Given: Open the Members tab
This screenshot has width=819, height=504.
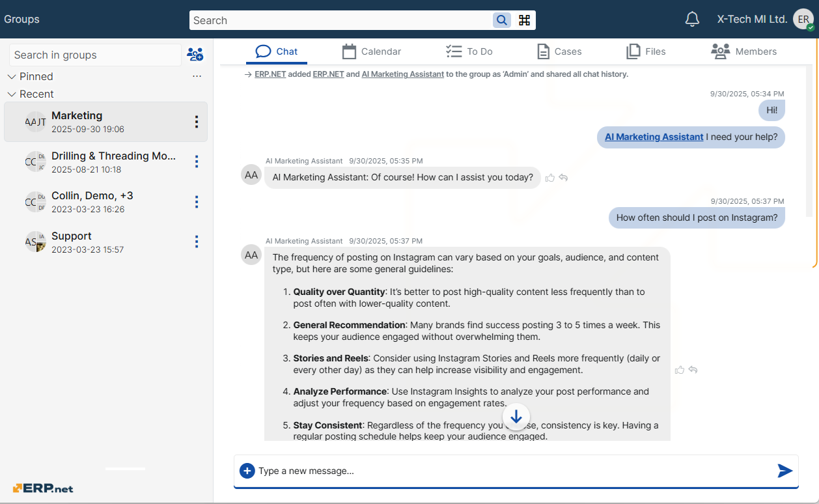Looking at the screenshot, I should (743, 51).
